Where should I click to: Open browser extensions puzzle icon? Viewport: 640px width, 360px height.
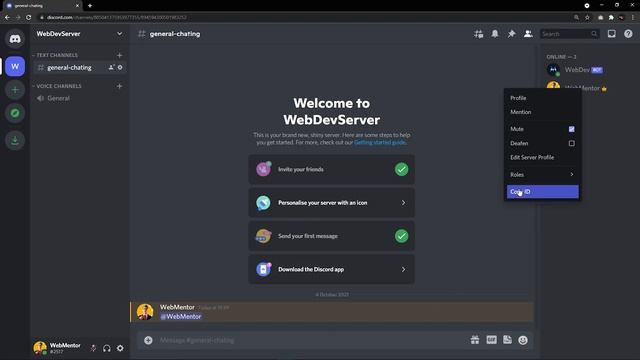coord(611,18)
